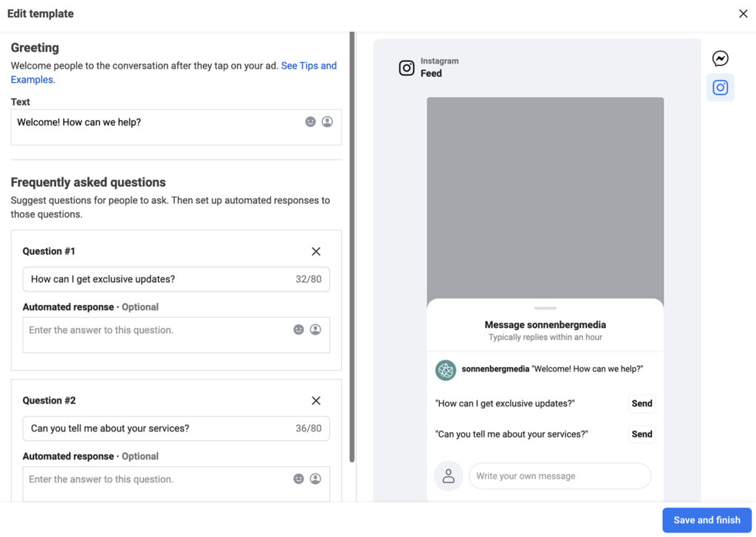Send the services question in preview
The image size is (756, 537).
[x=642, y=434]
